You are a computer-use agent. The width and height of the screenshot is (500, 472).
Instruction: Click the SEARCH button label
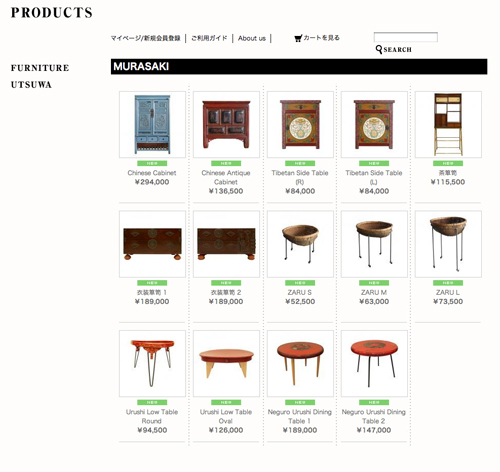point(397,50)
